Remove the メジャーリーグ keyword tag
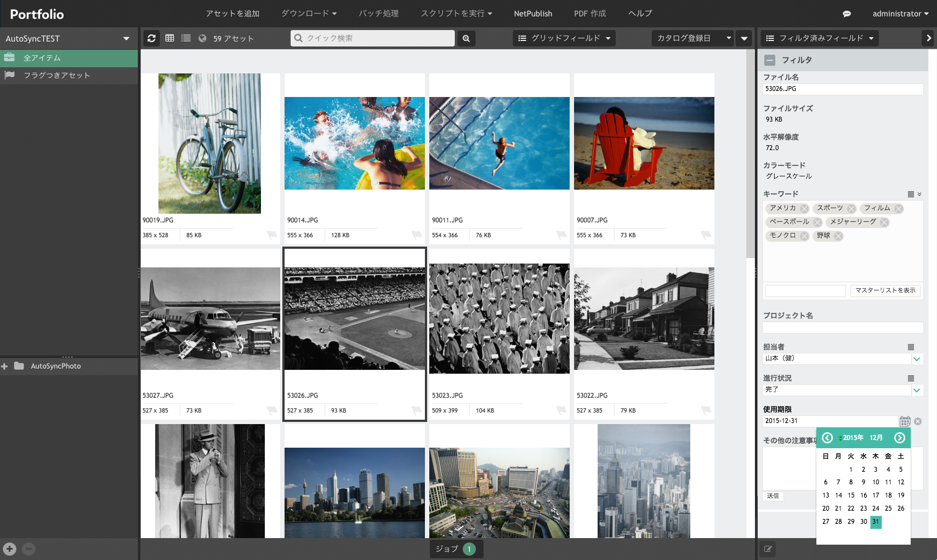Image resolution: width=937 pixels, height=560 pixels. coord(884,222)
